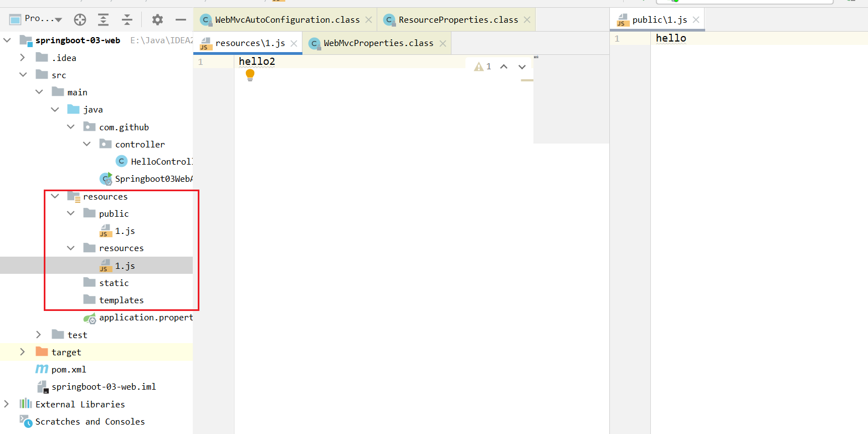This screenshot has height=434, width=868.
Task: Select HelloController class in tree
Action: [x=161, y=161]
